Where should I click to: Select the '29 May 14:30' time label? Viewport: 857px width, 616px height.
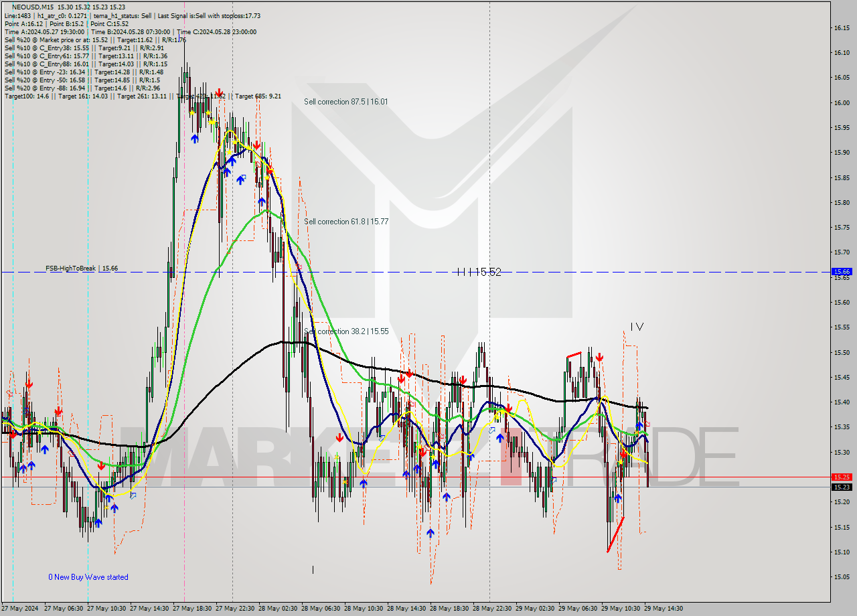(x=663, y=609)
